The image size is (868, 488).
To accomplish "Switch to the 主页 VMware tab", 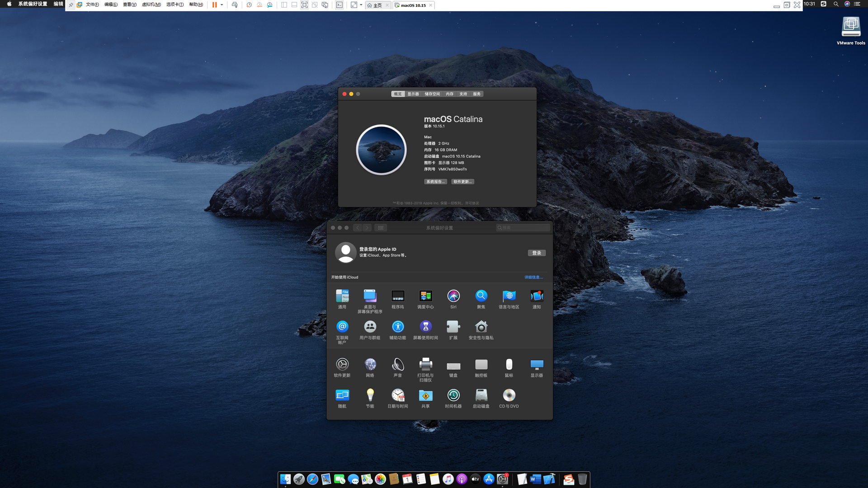I will click(377, 5).
